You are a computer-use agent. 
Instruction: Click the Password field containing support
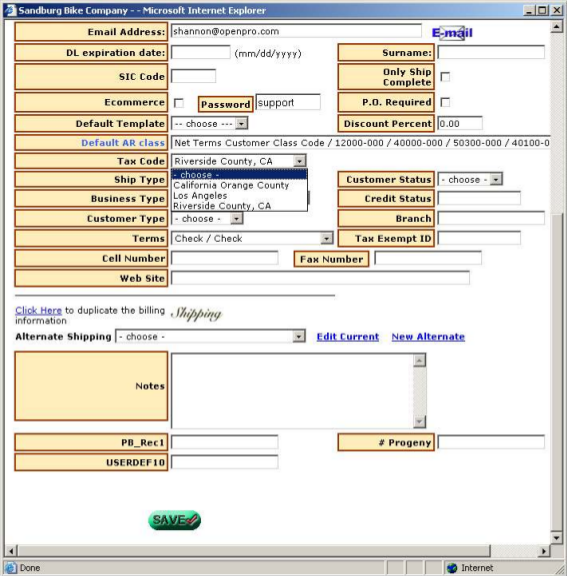click(x=288, y=102)
